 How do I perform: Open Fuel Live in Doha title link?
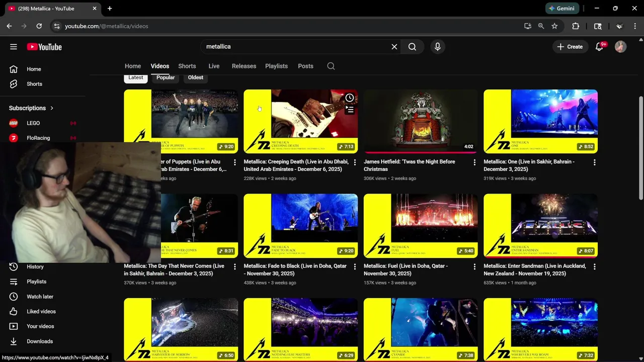pos(406,270)
